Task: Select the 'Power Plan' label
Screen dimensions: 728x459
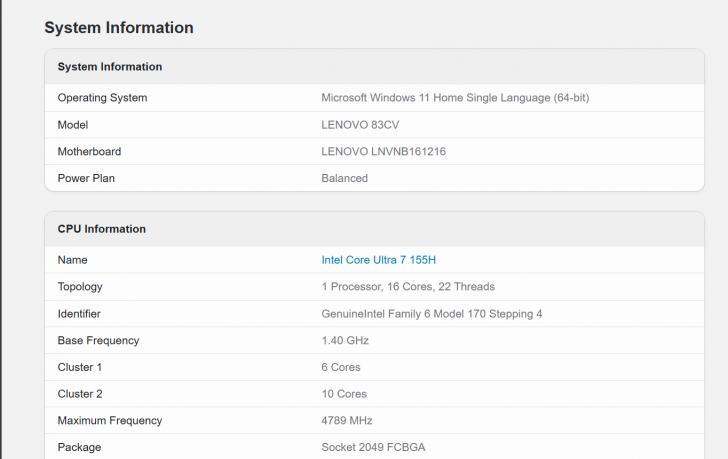Action: [86, 178]
